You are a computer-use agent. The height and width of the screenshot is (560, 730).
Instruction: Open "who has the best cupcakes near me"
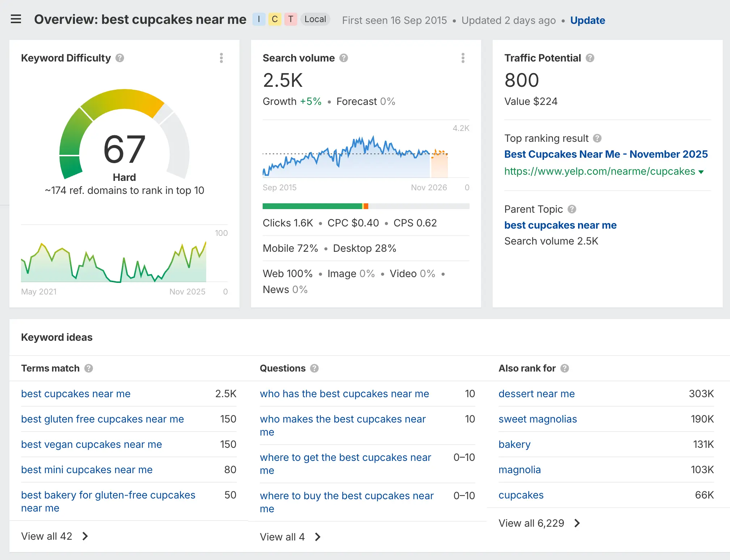tap(344, 394)
